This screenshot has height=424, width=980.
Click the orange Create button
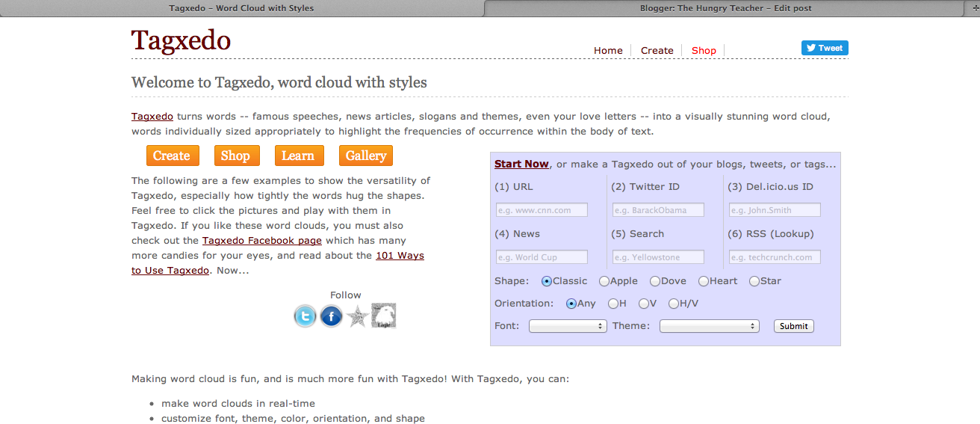[x=172, y=156]
